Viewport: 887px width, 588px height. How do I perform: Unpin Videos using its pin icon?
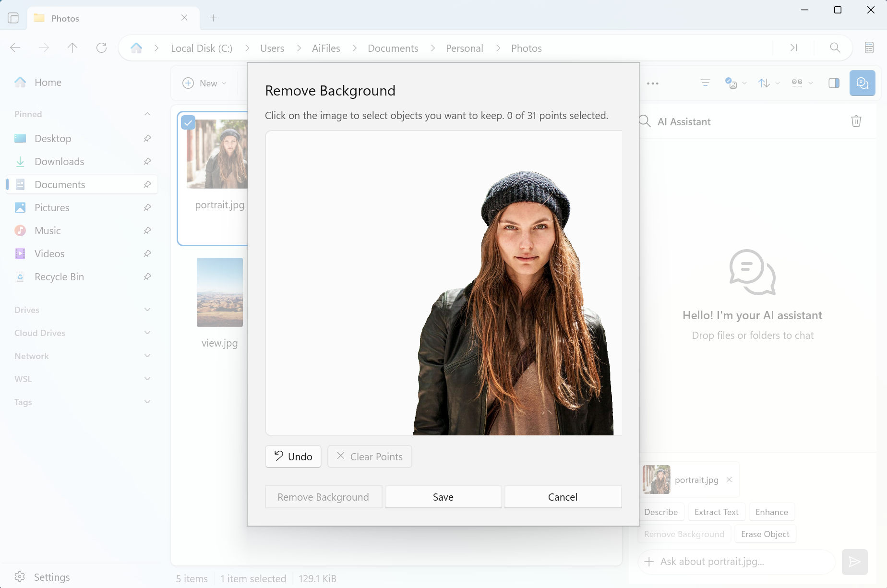click(147, 253)
